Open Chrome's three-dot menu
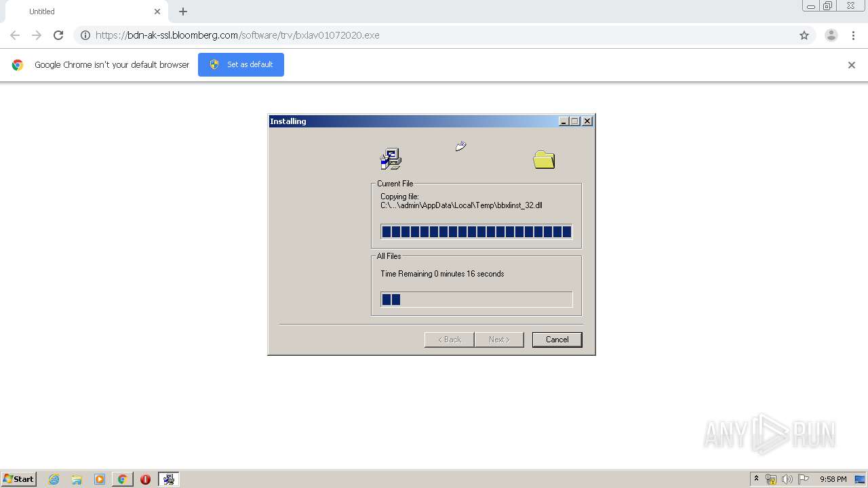The width and height of the screenshot is (868, 488). click(854, 35)
